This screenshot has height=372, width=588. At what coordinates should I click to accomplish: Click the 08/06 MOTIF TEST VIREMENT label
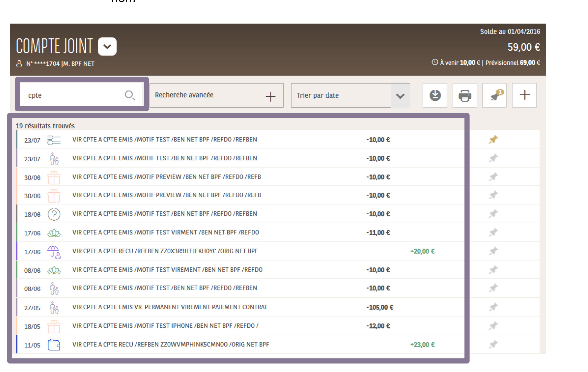coord(167,270)
